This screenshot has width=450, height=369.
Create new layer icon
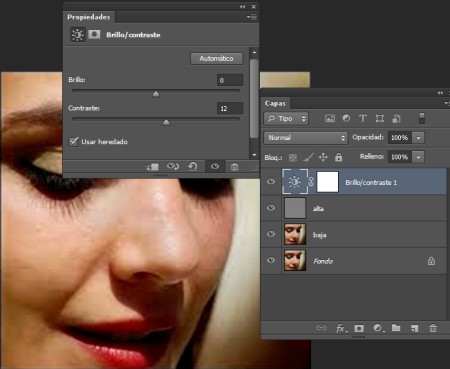[x=414, y=329]
